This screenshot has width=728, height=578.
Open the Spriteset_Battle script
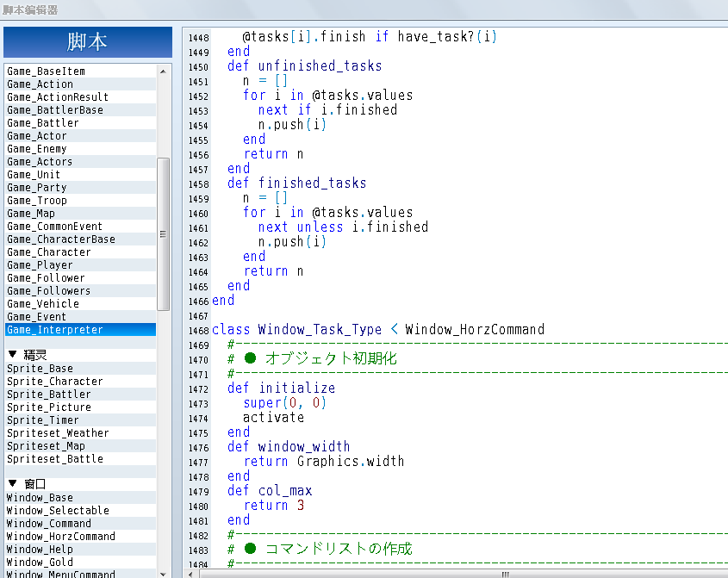pyautogui.click(x=80, y=459)
